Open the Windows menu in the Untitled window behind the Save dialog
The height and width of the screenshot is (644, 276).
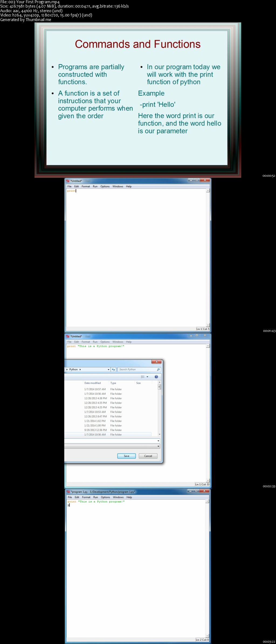(118, 342)
